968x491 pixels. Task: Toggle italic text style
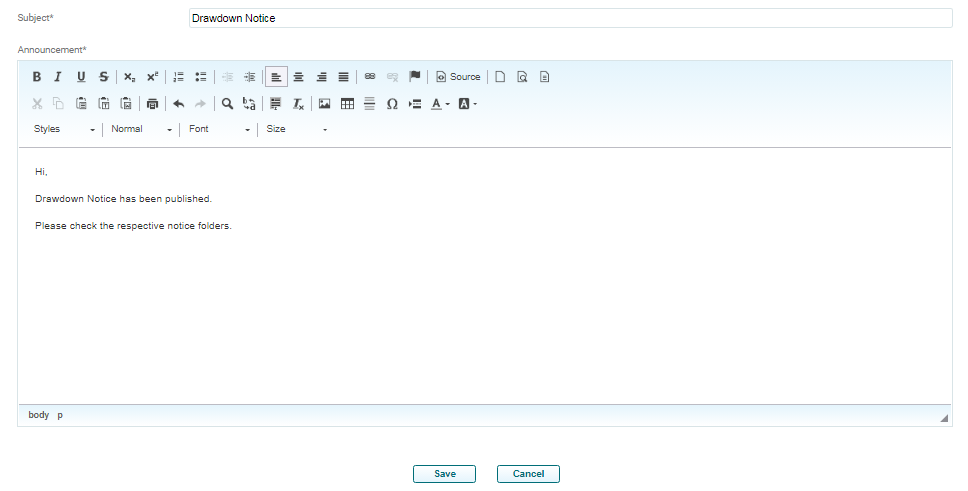click(x=58, y=77)
